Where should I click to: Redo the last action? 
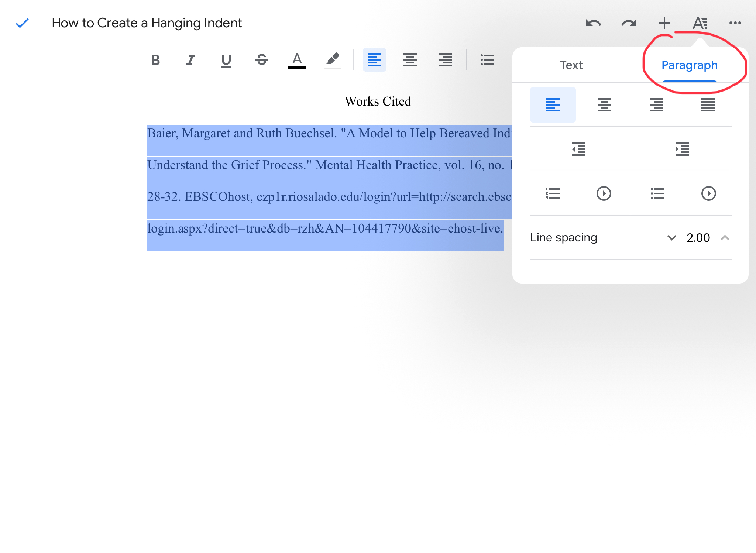pyautogui.click(x=629, y=23)
